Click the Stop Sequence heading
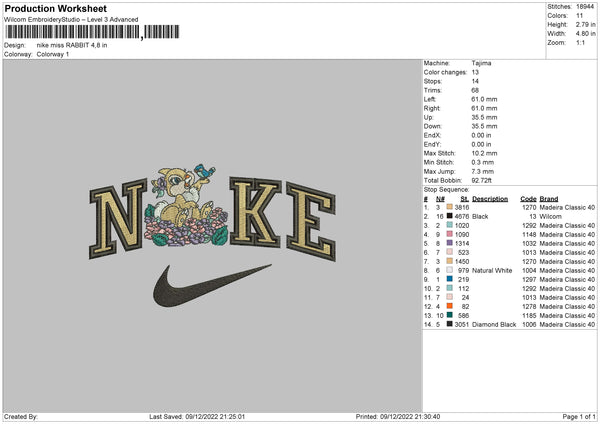 click(x=447, y=190)
